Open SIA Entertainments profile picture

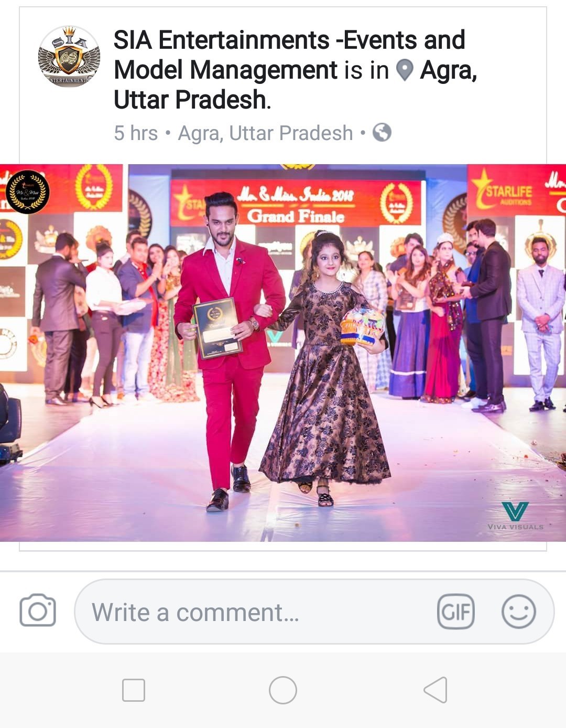click(x=69, y=56)
